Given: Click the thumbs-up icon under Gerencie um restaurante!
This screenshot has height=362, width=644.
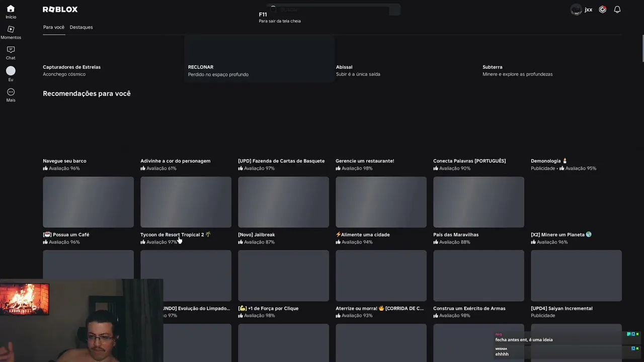Looking at the screenshot, I should pyautogui.click(x=338, y=168).
